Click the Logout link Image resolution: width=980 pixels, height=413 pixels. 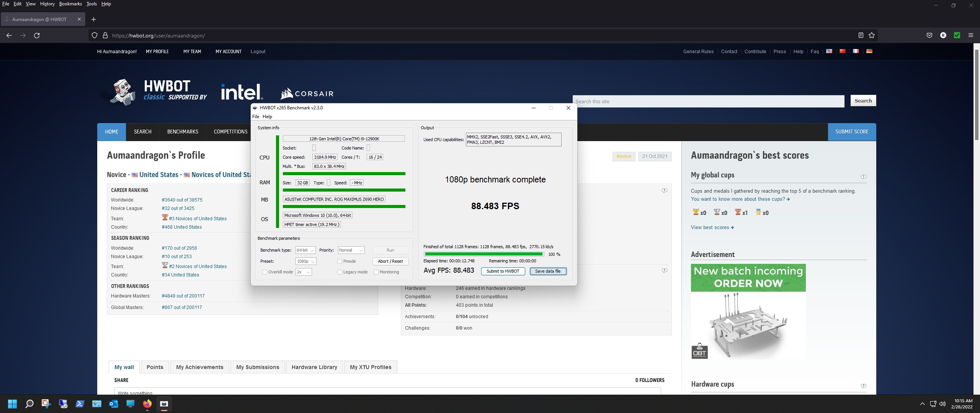point(258,52)
